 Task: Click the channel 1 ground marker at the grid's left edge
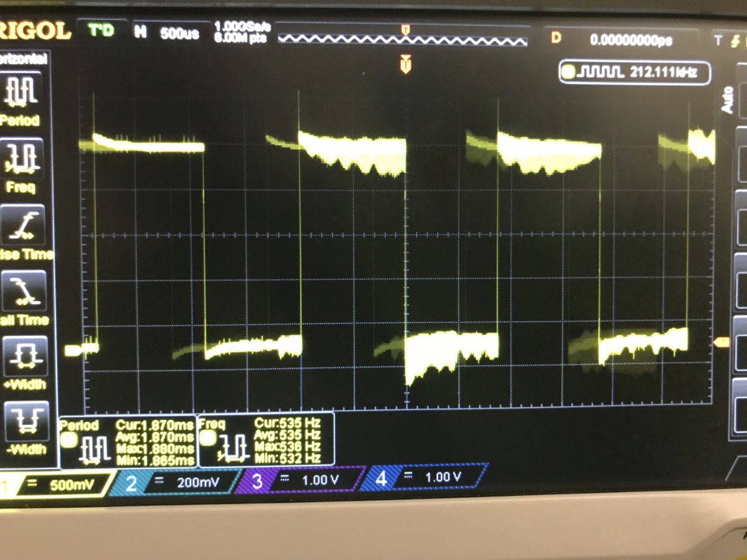[x=73, y=350]
